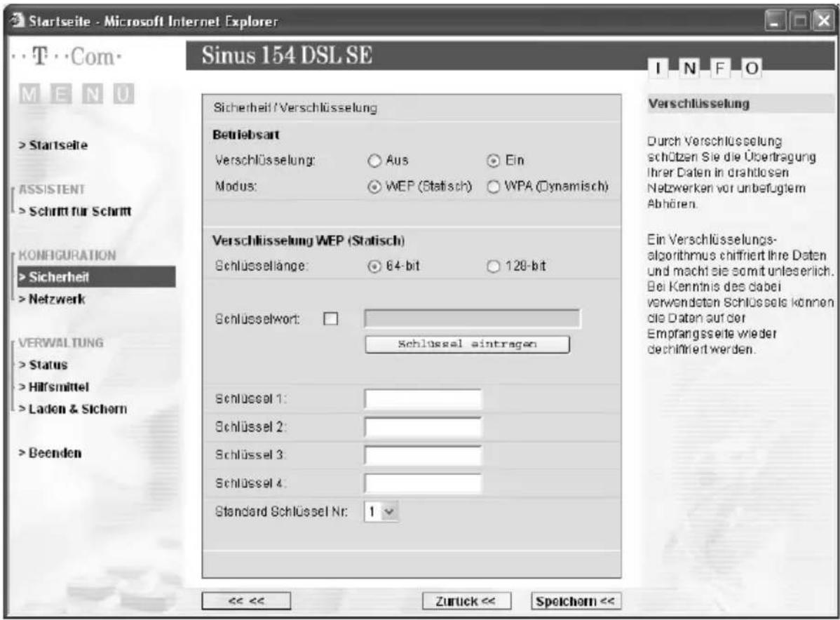840x620 pixels.
Task: Click Beenden in the menu
Action: 50,453
